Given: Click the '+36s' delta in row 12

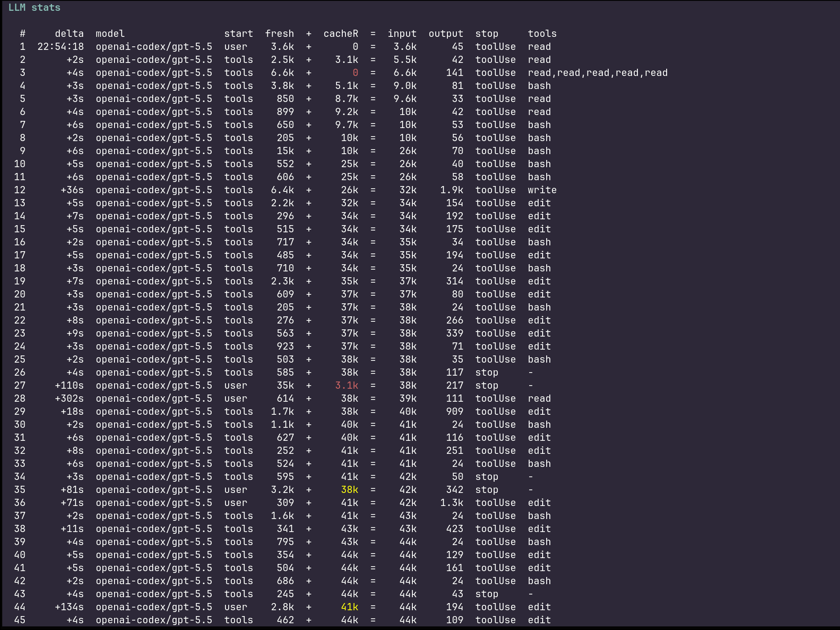Looking at the screenshot, I should tap(72, 190).
